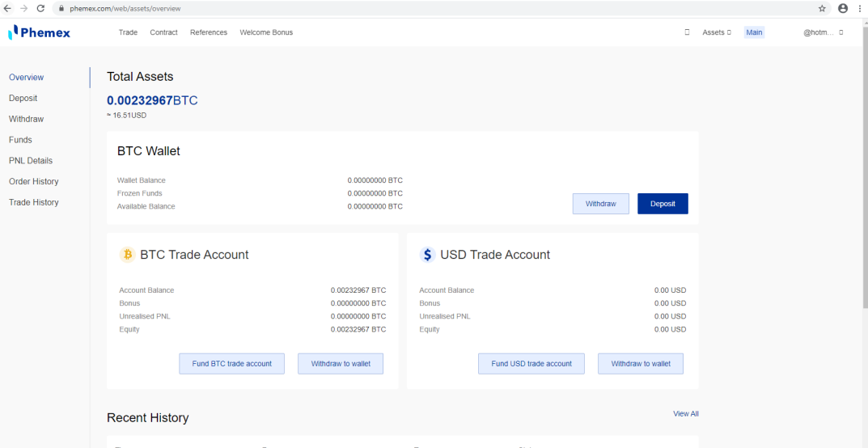This screenshot has height=448, width=868.
Task: Go back with browser back arrow
Action: tap(8, 8)
